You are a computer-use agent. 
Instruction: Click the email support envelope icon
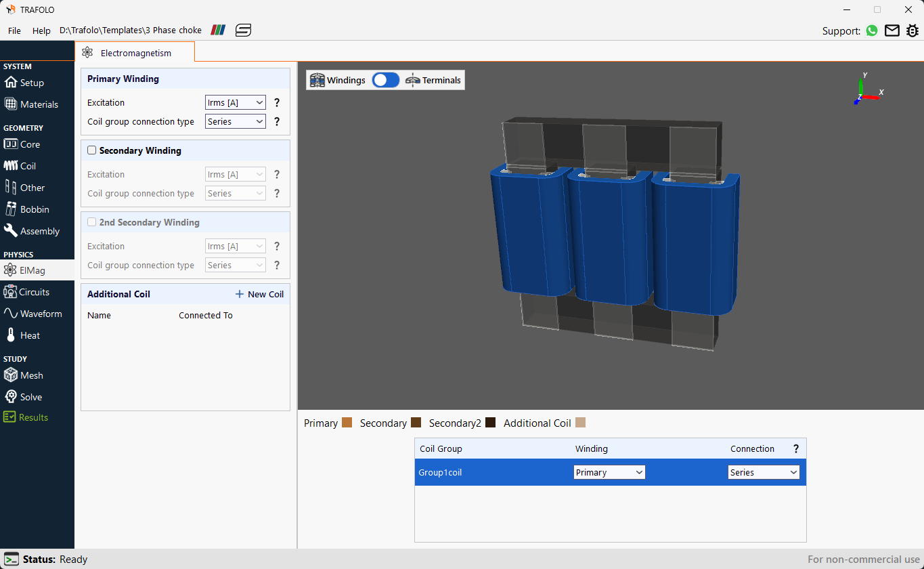point(892,30)
